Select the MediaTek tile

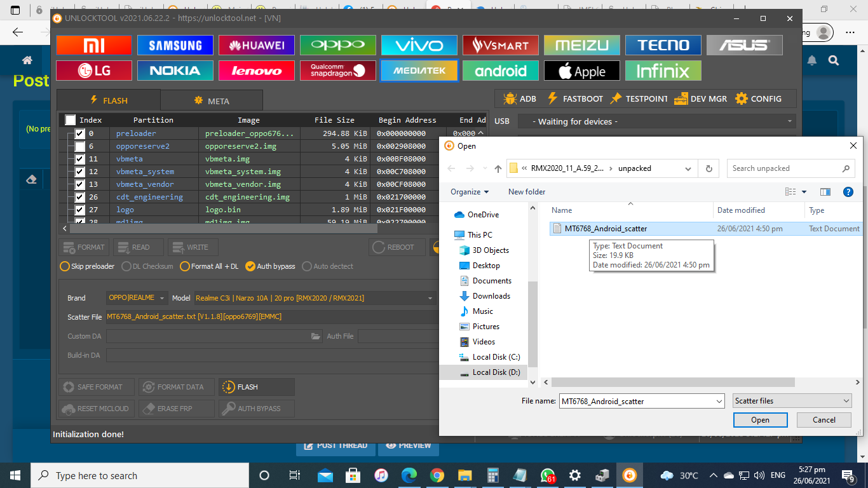coord(419,71)
